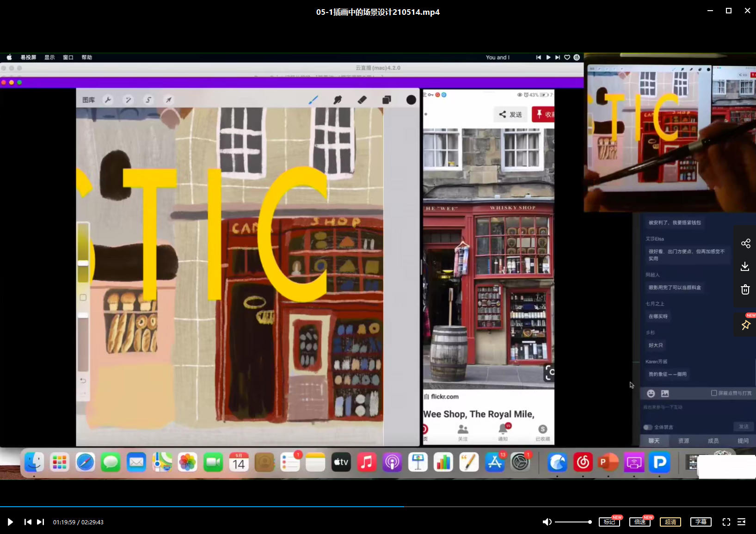This screenshot has width=756, height=534.
Task: Toggle the playlist sidebar icon
Action: pyautogui.click(x=742, y=522)
